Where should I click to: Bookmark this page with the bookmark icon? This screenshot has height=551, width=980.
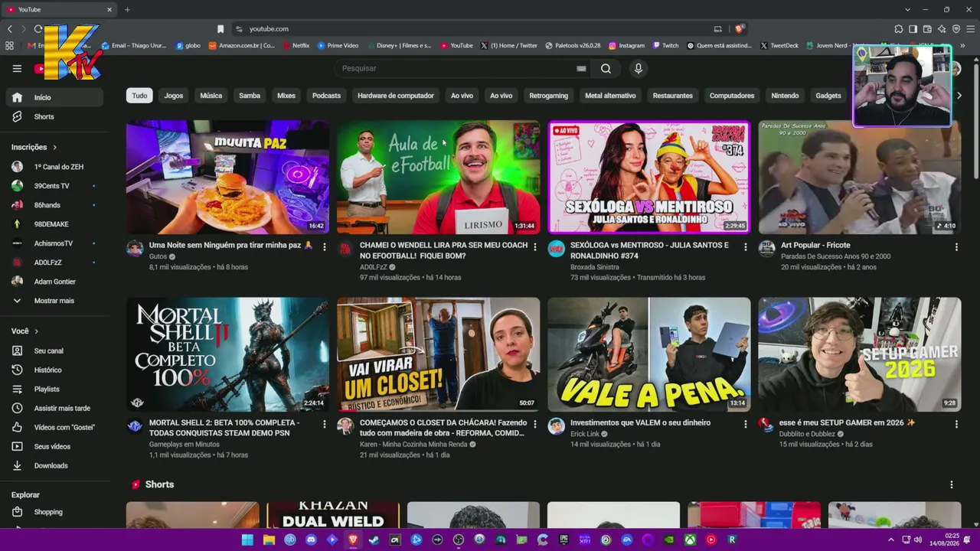coord(220,29)
